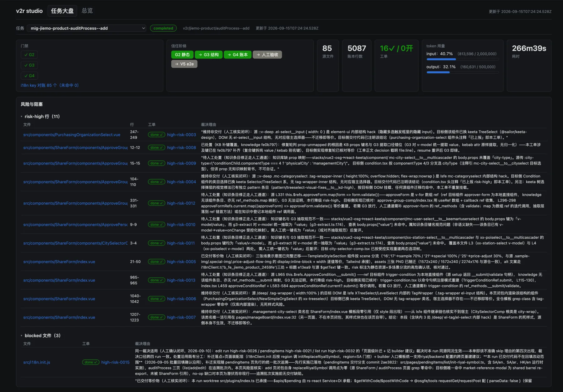Click the 5087 账本行数 stat card
Screen dimensions: 563x392
click(x=357, y=66)
